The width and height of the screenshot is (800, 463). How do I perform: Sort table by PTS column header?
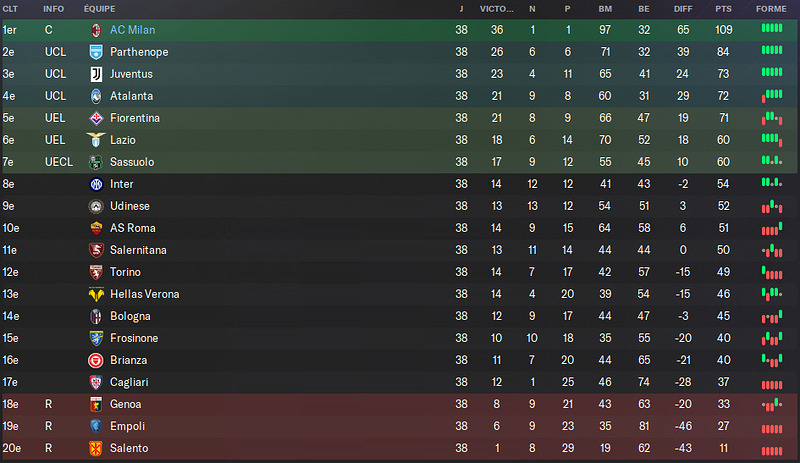click(723, 9)
